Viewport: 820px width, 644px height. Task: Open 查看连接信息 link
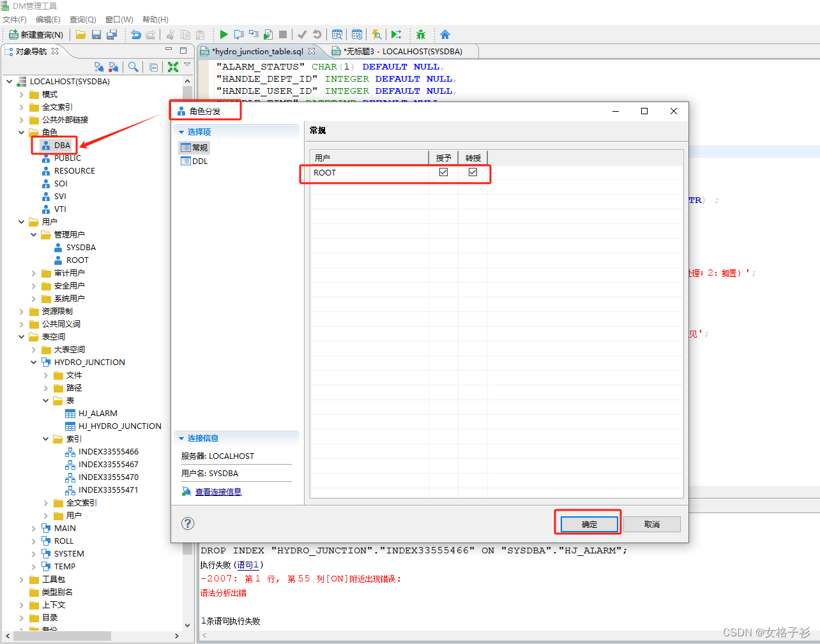click(218, 491)
